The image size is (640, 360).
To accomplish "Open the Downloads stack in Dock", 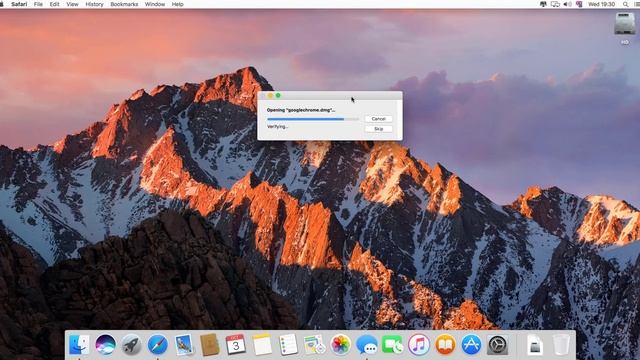I will [535, 344].
